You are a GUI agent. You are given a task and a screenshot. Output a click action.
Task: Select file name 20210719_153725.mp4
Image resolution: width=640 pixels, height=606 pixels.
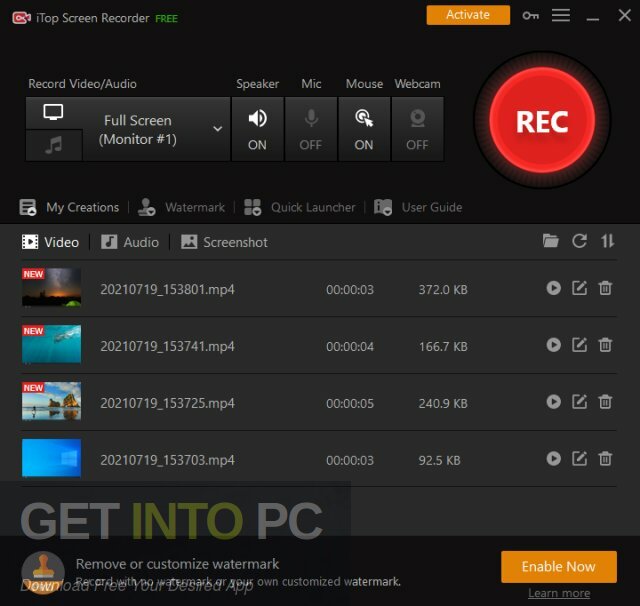click(x=167, y=403)
